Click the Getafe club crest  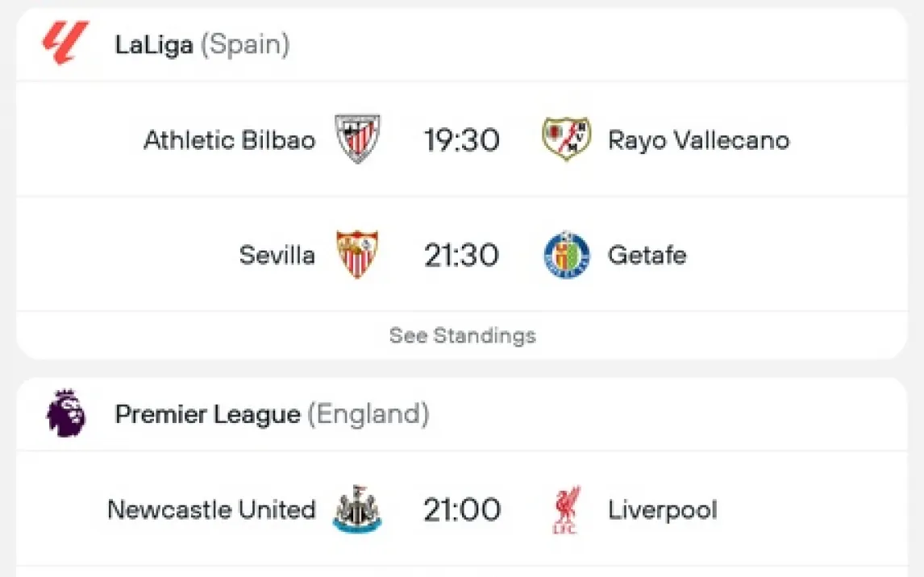pyautogui.click(x=566, y=255)
